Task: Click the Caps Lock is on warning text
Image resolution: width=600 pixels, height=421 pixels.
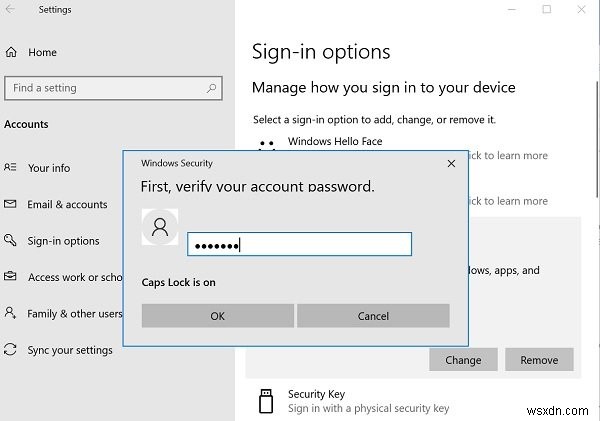Action: (178, 282)
